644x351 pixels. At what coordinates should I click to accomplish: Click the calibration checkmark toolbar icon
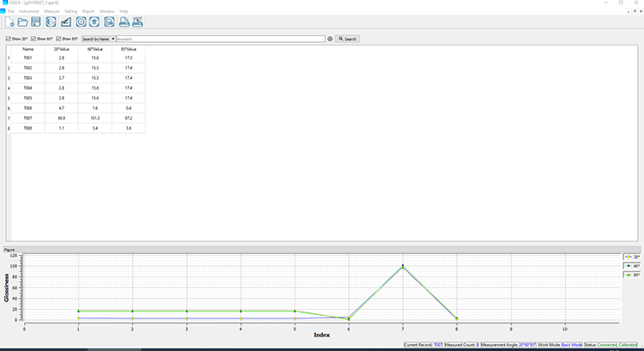coord(66,21)
